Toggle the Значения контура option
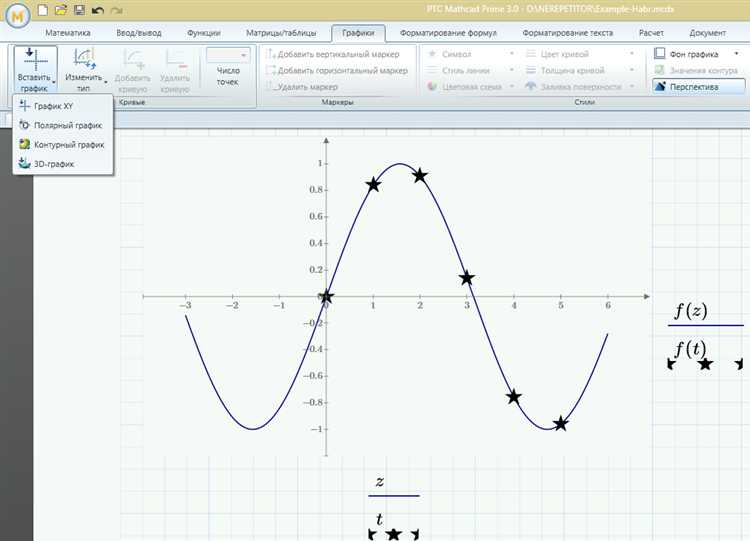The width and height of the screenshot is (750, 541). [698, 70]
